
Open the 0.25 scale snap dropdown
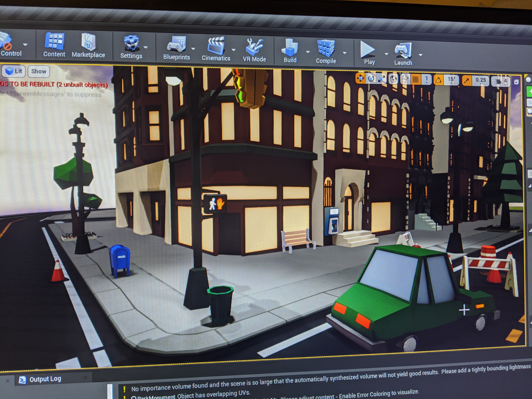click(481, 81)
